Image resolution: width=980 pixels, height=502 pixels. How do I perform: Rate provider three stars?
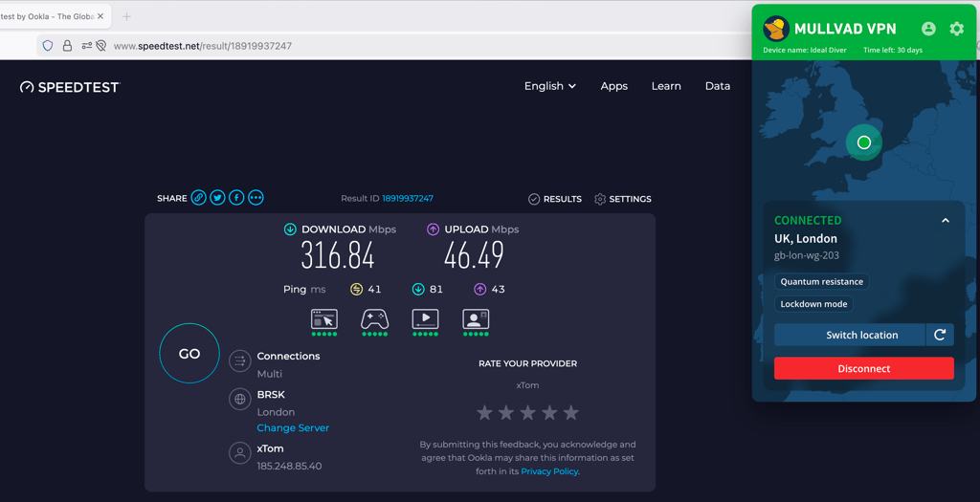(527, 413)
